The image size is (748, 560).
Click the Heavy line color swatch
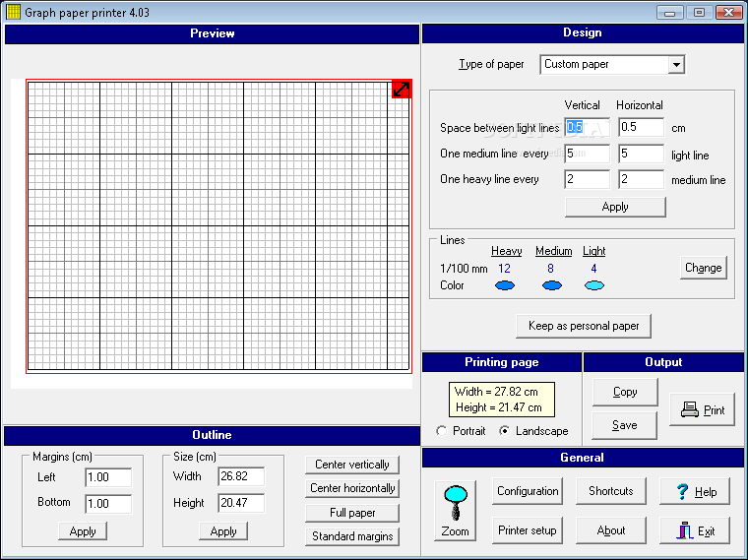pos(505,285)
